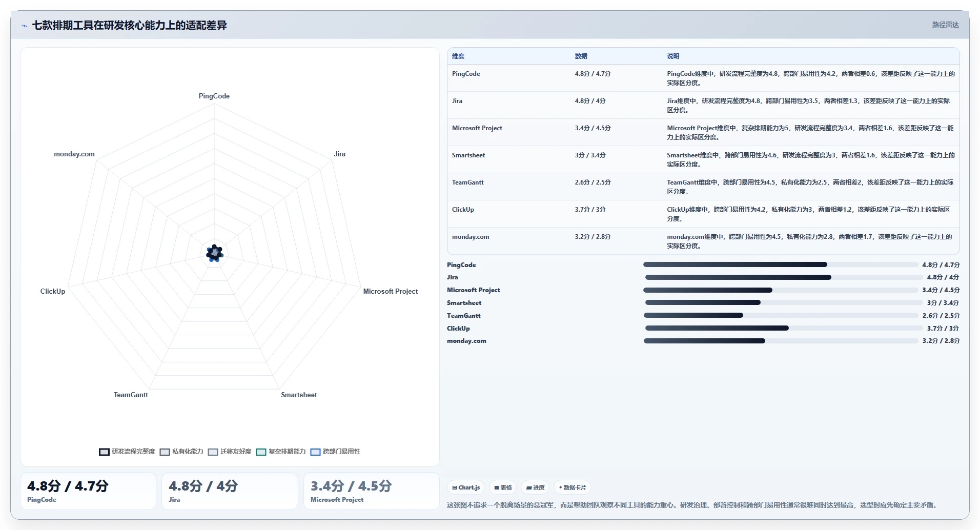Click the ClickUp progress bar

(x=784, y=328)
